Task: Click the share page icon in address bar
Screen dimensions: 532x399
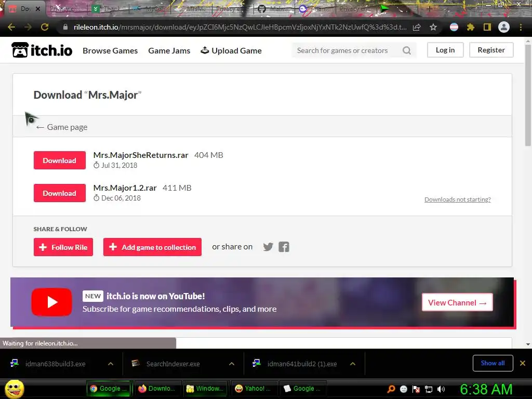Action: pos(417,27)
